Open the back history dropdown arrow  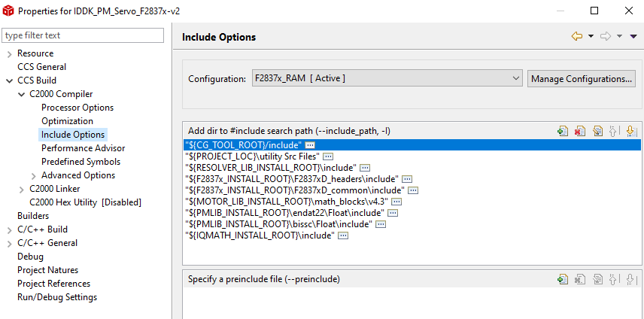[591, 36]
